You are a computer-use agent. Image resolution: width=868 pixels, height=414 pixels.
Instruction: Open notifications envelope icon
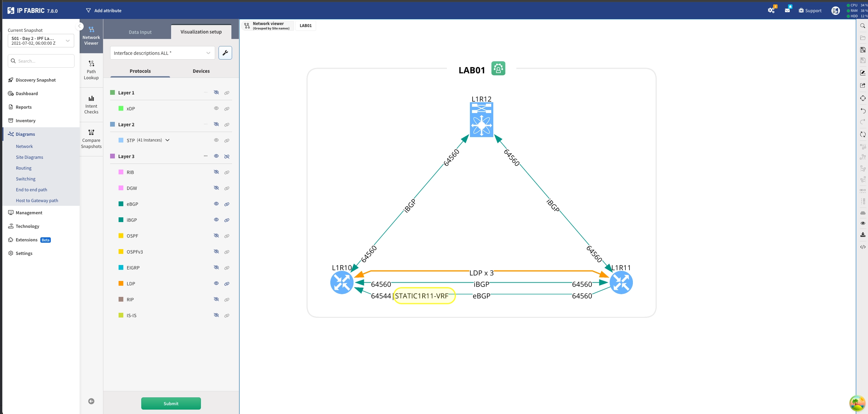787,10
